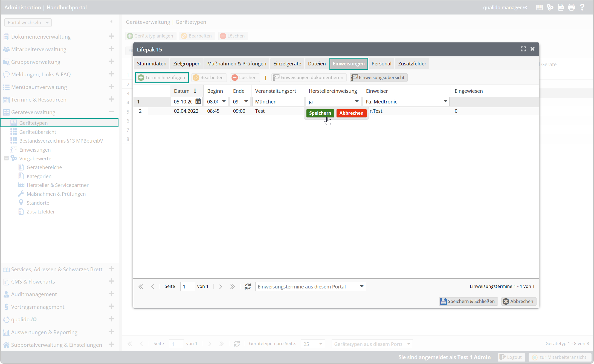Screen dimensions: 594x364
Task: Switch to the Einzelgeräte tab
Action: [x=287, y=63]
